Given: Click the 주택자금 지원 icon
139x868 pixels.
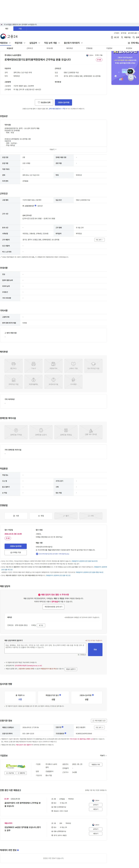Looking at the screenshot, I should point(13,381).
